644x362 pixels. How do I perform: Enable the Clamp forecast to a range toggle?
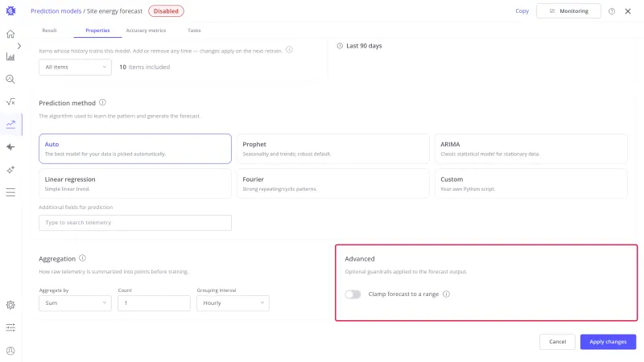(353, 294)
